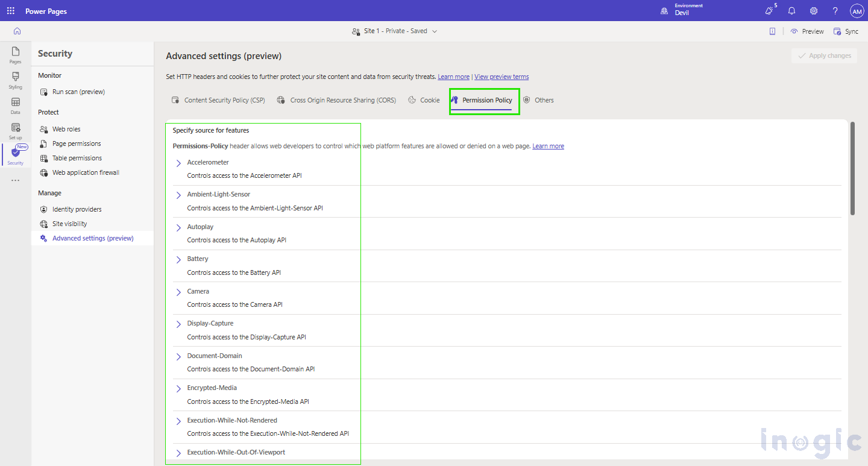The height and width of the screenshot is (466, 868).
Task: Click the Preview button
Action: tap(807, 31)
